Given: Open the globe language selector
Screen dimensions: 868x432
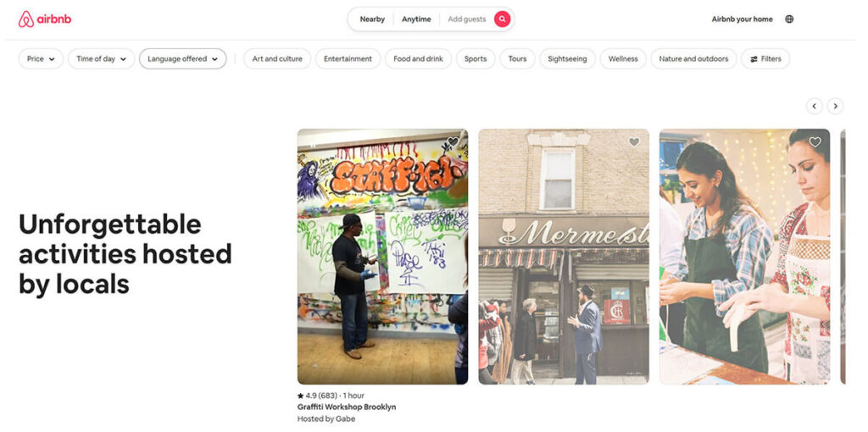Looking at the screenshot, I should point(789,19).
